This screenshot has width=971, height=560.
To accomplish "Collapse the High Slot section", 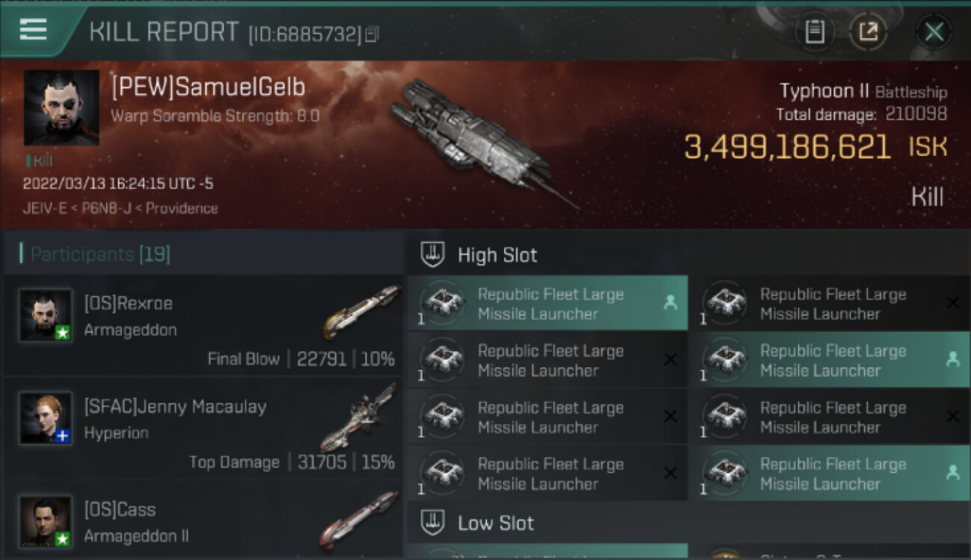I will tap(497, 255).
